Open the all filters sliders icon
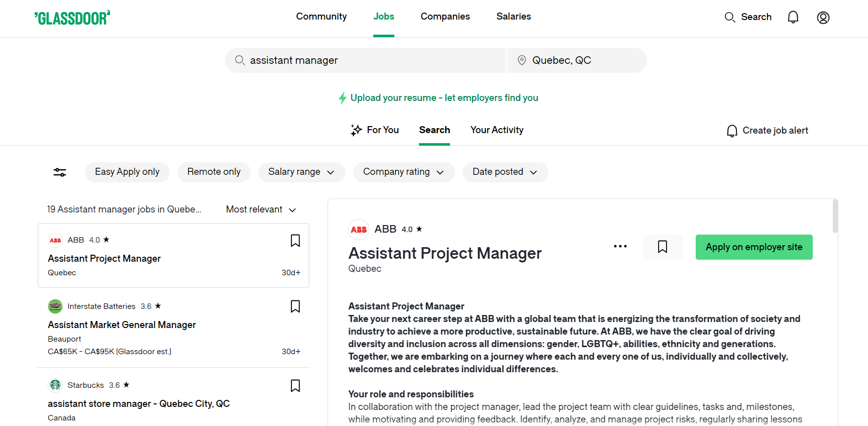 click(x=60, y=172)
